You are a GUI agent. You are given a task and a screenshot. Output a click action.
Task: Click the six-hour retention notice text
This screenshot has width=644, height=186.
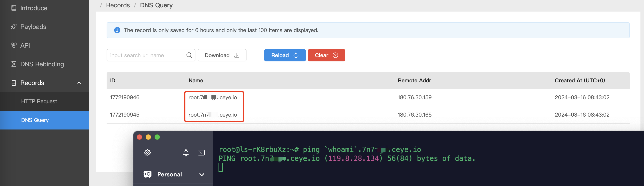(x=221, y=30)
